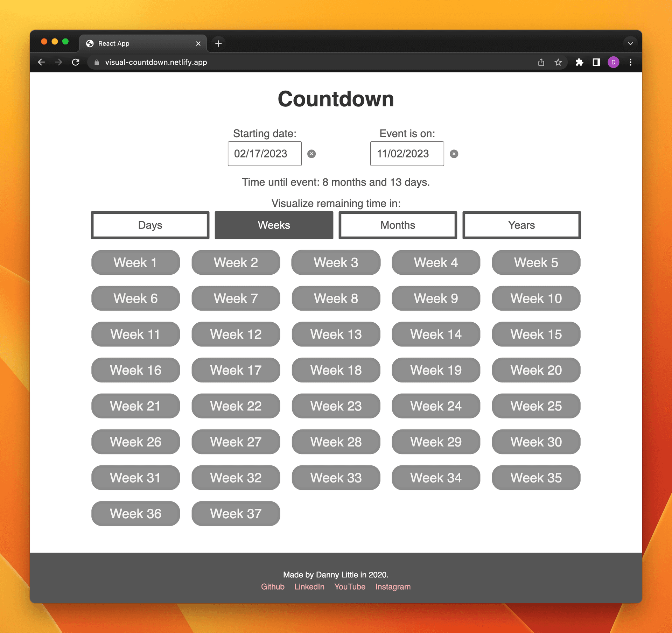Viewport: 672px width, 633px height.
Task: Select Week 31 block
Action: (135, 478)
